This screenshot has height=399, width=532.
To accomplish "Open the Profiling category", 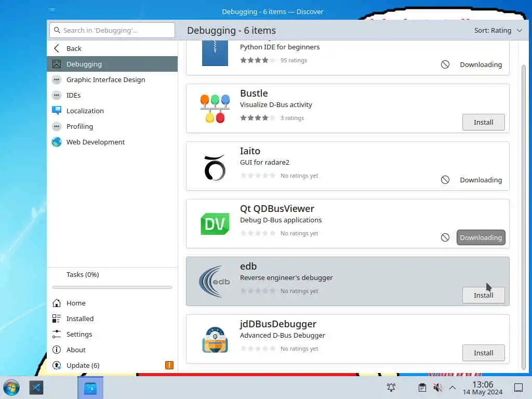I will point(112,127).
